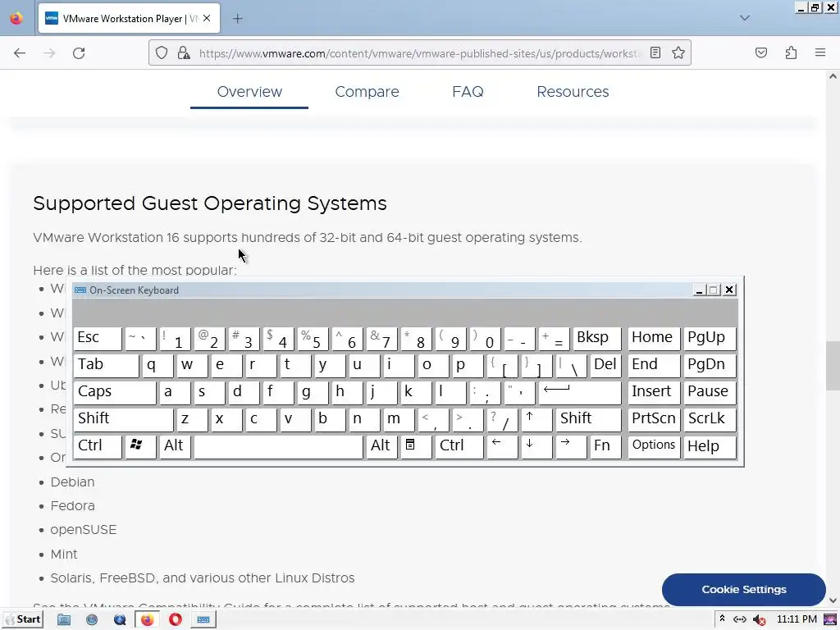Screen dimensions: 840x630
Task: Open a new browser tab
Action: (x=238, y=19)
